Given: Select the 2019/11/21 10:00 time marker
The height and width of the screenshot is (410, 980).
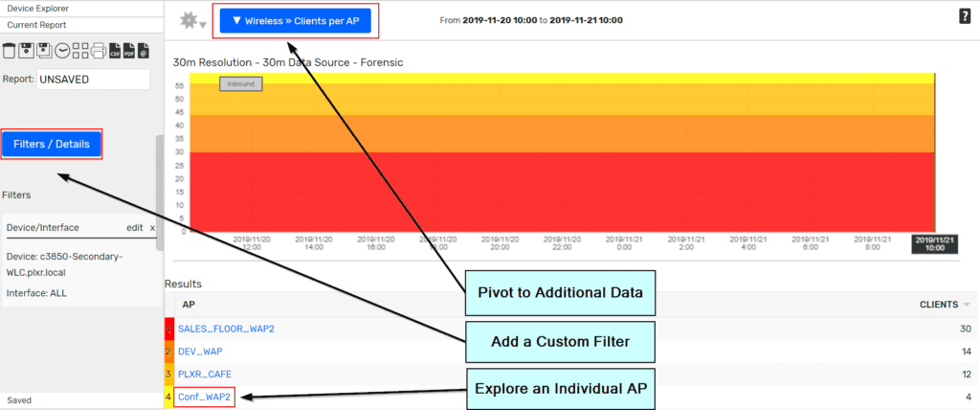Looking at the screenshot, I should 935,243.
